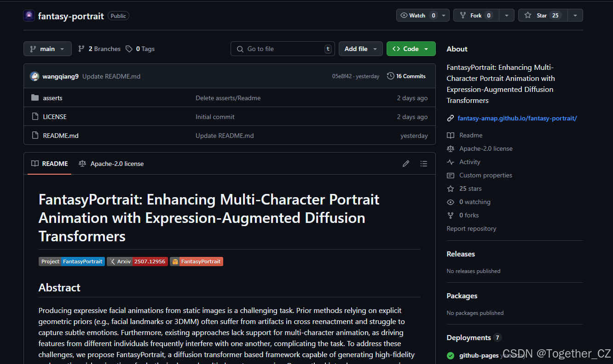Click Report repository
The width and height of the screenshot is (613, 364).
coord(471,228)
